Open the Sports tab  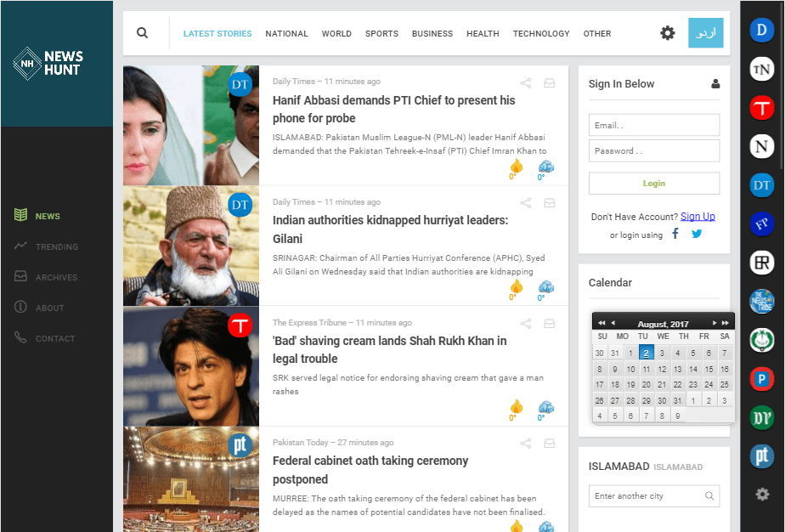tap(381, 33)
